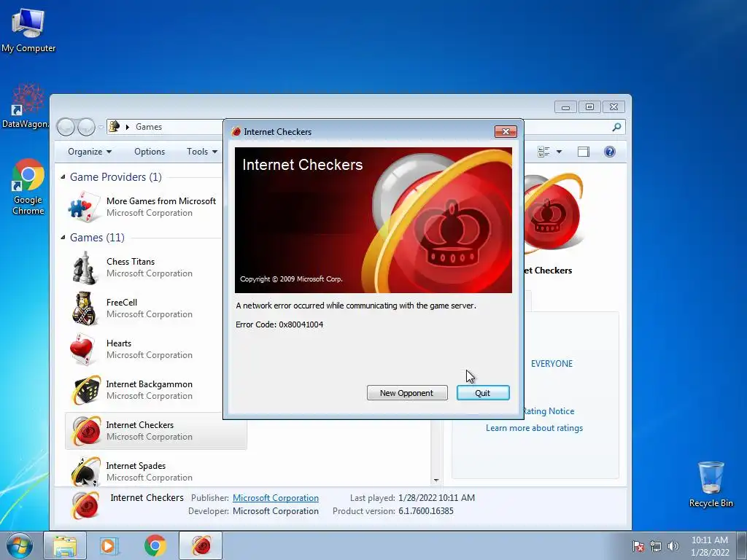
Task: Open Google Chrome from the taskbar
Action: pyautogui.click(x=155, y=545)
